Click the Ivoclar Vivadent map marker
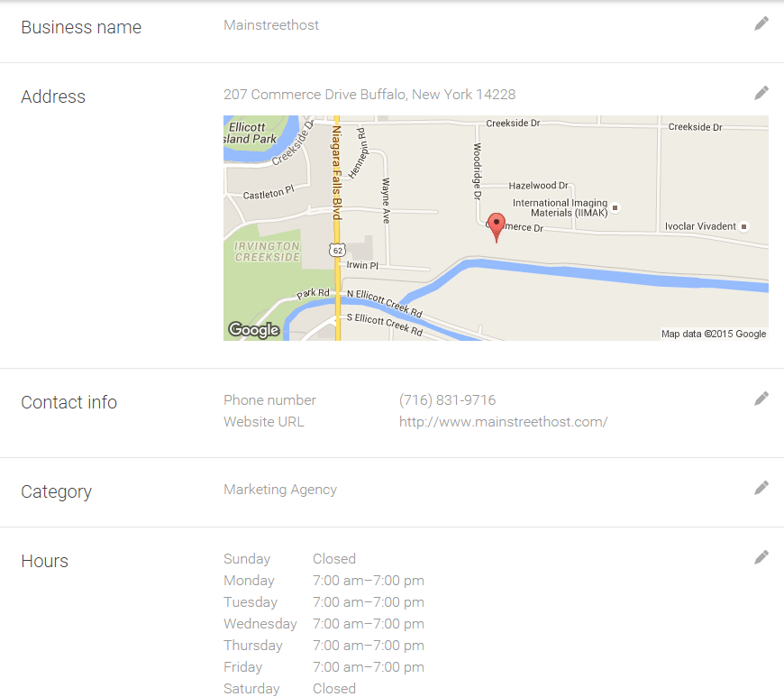Image resolution: width=784 pixels, height=697 pixels. tap(743, 225)
